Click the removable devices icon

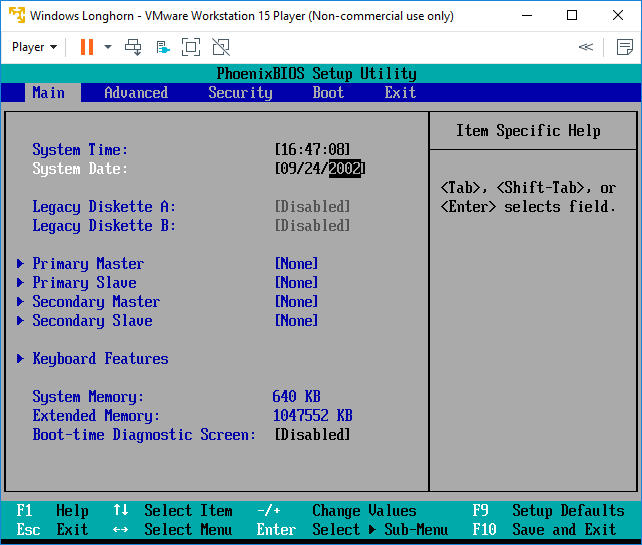pyautogui.click(x=163, y=47)
